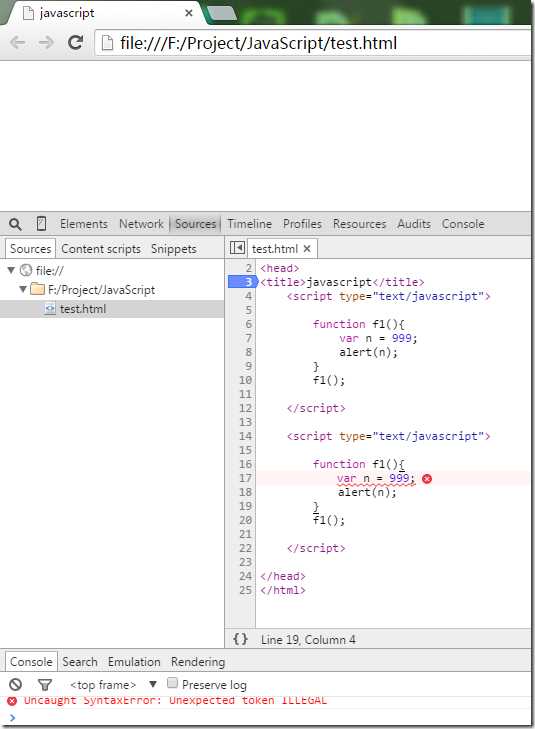
Task: Click the DevTools inspect magnifier icon
Action: tap(15, 224)
